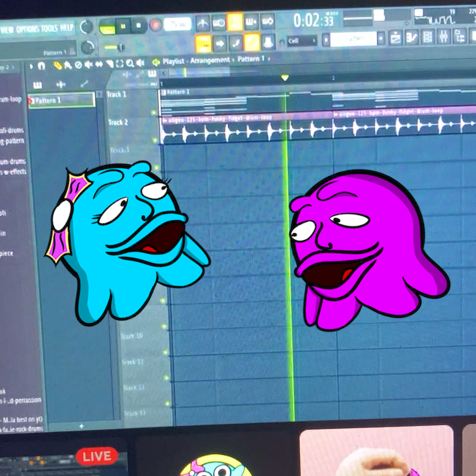
Task: Open the OPTIONS menu
Action: coord(28,29)
